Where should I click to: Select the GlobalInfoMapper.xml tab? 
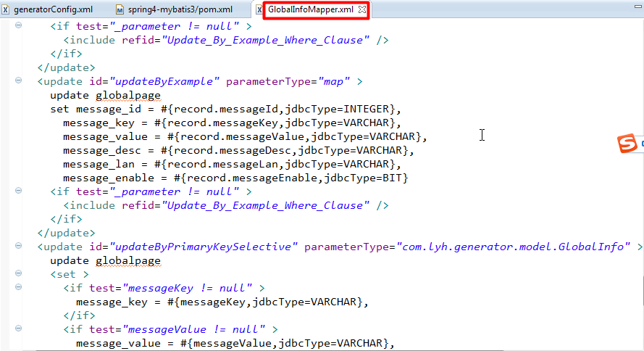pyautogui.click(x=311, y=9)
